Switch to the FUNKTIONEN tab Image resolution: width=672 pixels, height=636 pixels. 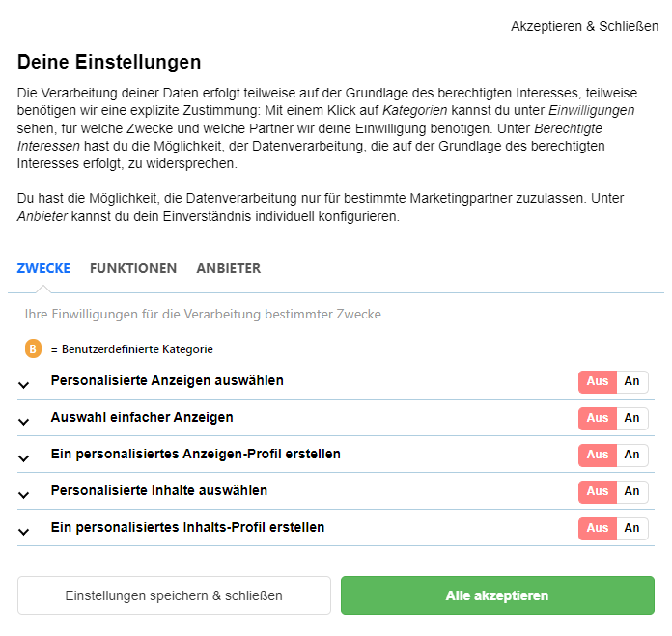tap(133, 268)
